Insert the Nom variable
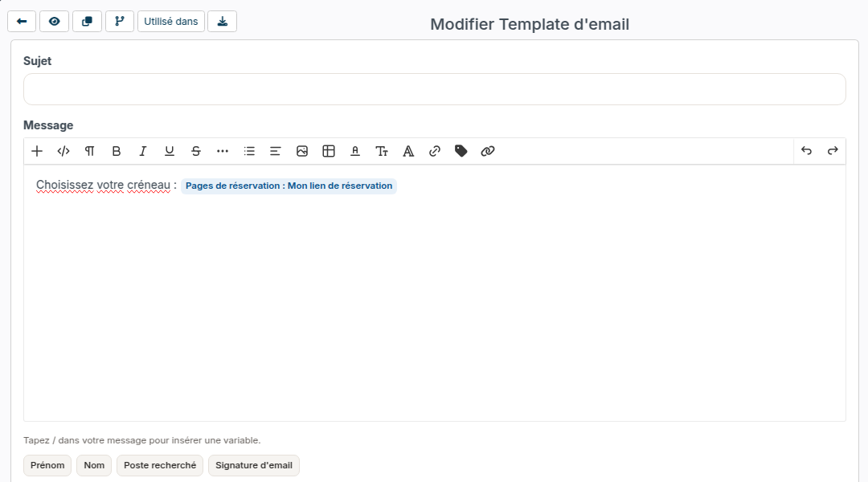 (94, 465)
